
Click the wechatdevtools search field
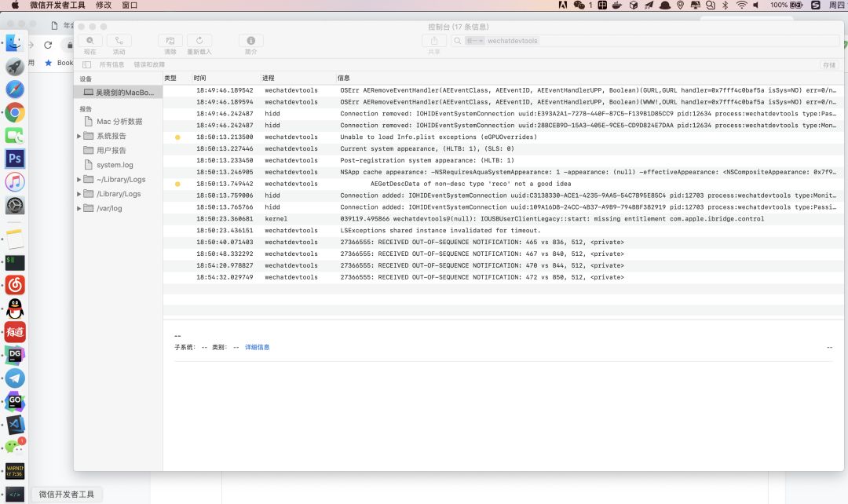click(x=644, y=41)
